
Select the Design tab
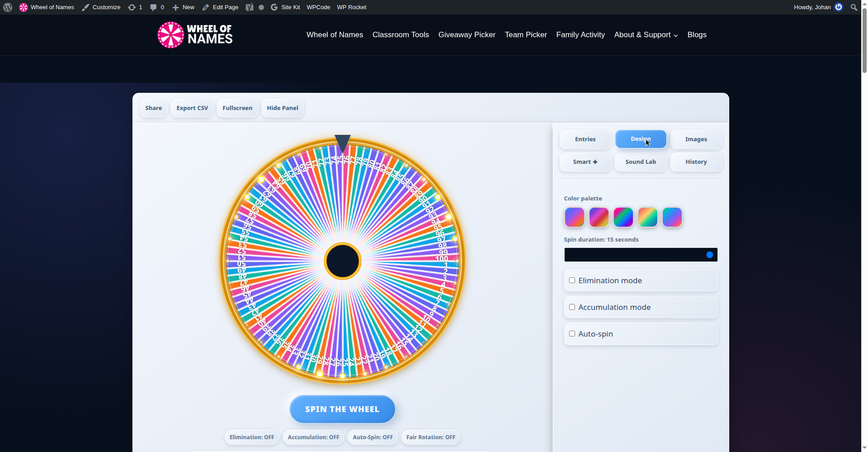tap(641, 139)
